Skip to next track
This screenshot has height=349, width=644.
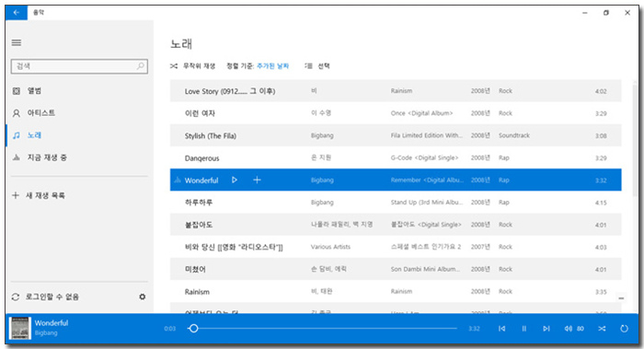pos(546,329)
